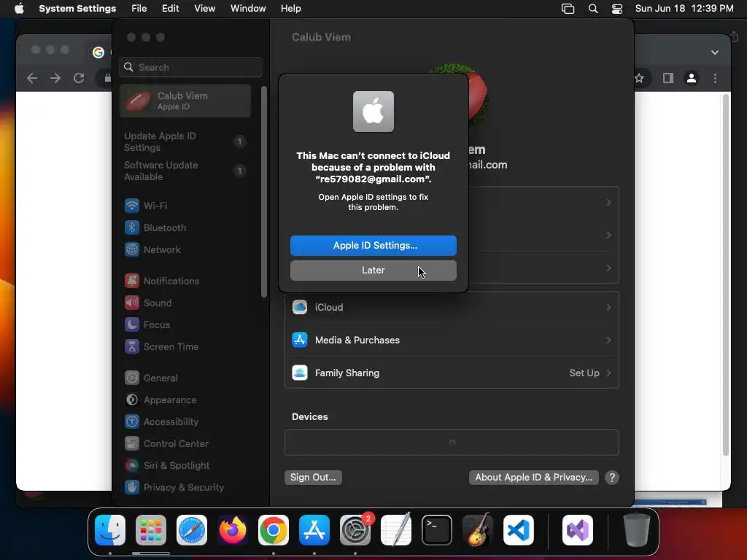Image resolution: width=747 pixels, height=560 pixels.
Task: Click date and time in menu bar
Action: coord(684,9)
